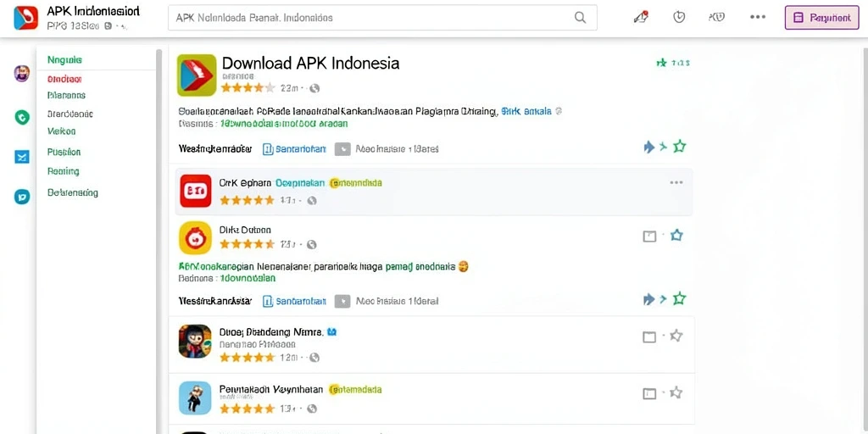Image resolution: width=868 pixels, height=434 pixels.
Task: Toggle the second green star favorite
Action: (679, 299)
